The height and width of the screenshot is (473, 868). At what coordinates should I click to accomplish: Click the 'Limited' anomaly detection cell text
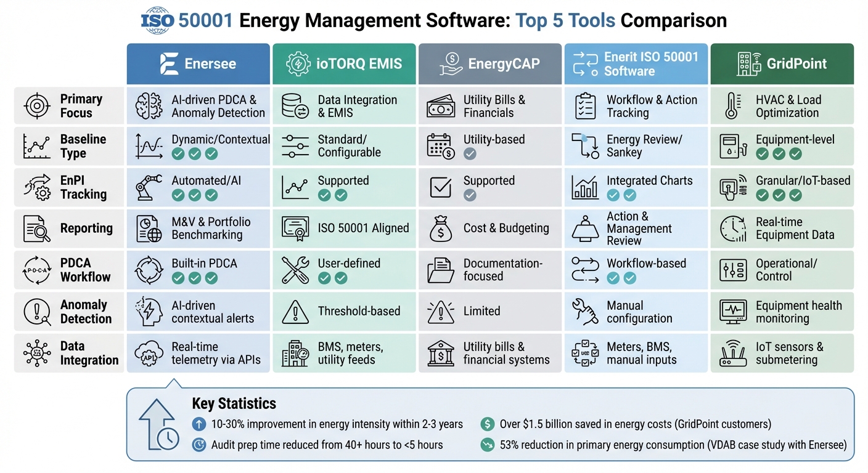(482, 311)
